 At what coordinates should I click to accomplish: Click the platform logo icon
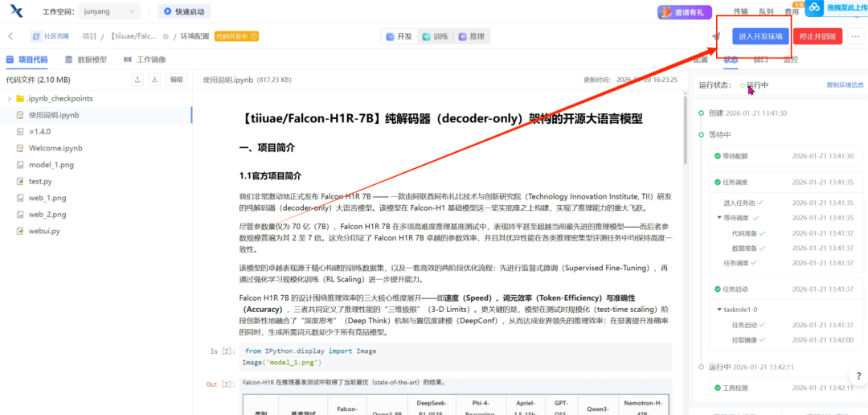[x=16, y=10]
